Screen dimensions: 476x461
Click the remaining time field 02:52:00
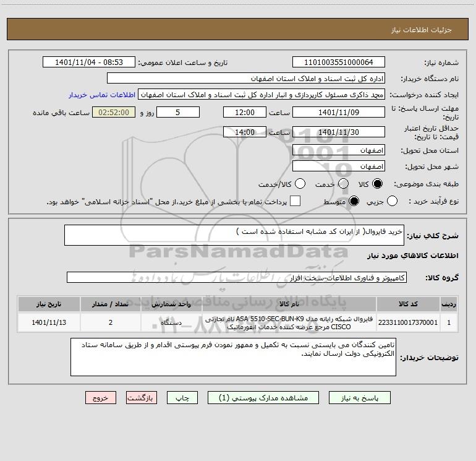pyautogui.click(x=114, y=112)
